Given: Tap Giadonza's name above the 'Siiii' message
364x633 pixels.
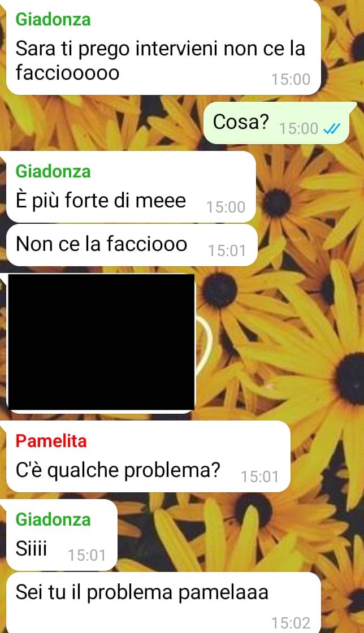Looking at the screenshot, I should [53, 519].
